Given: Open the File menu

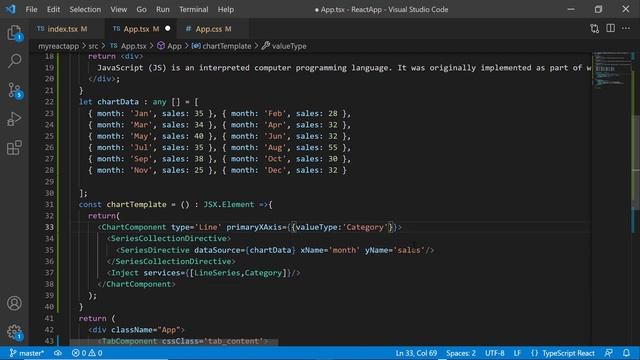Looking at the screenshot, I should [x=31, y=9].
